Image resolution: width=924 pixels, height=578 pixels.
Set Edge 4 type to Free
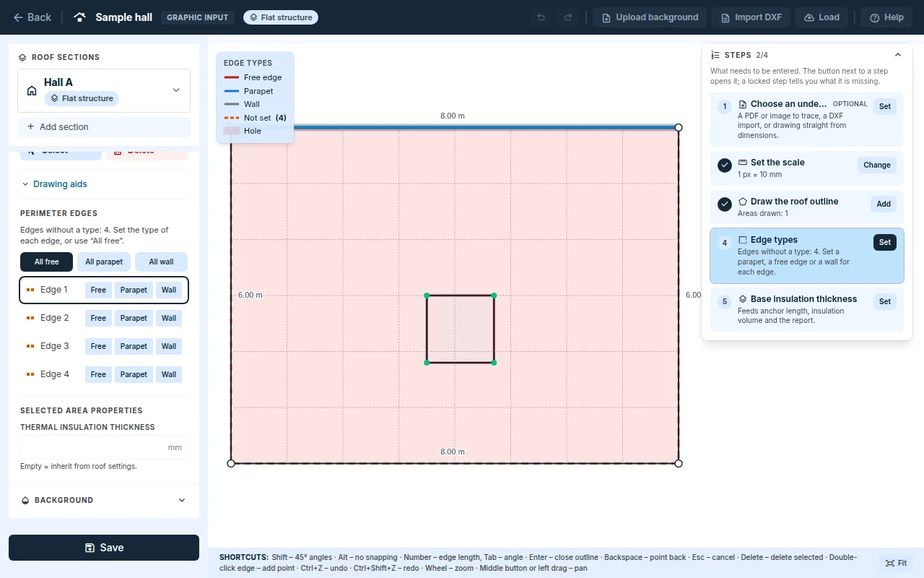[x=98, y=374]
